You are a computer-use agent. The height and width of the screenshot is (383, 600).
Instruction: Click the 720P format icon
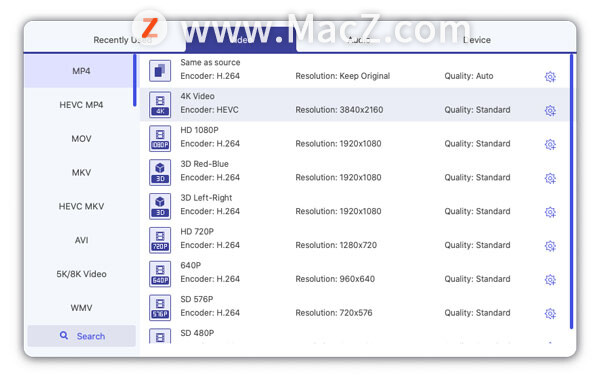click(x=160, y=240)
